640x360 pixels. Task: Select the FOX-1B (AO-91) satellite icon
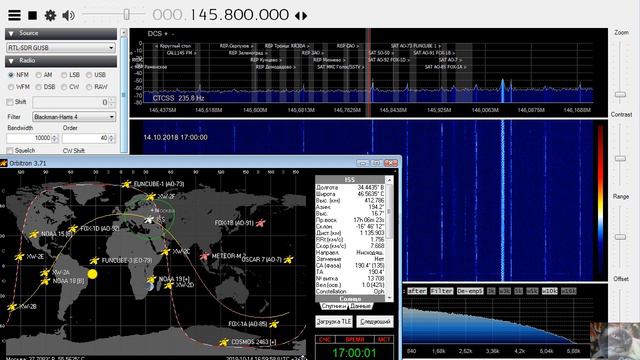[x=260, y=223]
